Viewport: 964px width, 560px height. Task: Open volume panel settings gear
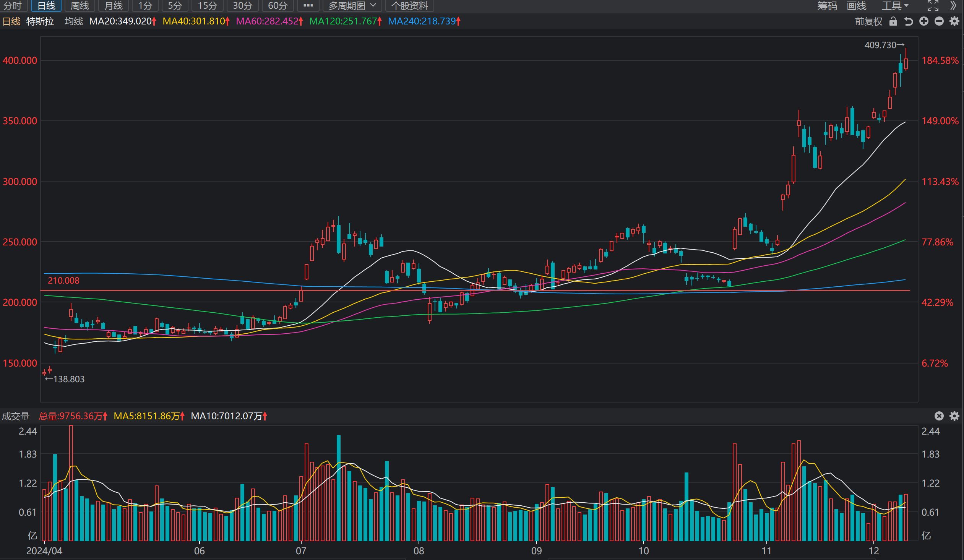(x=954, y=416)
